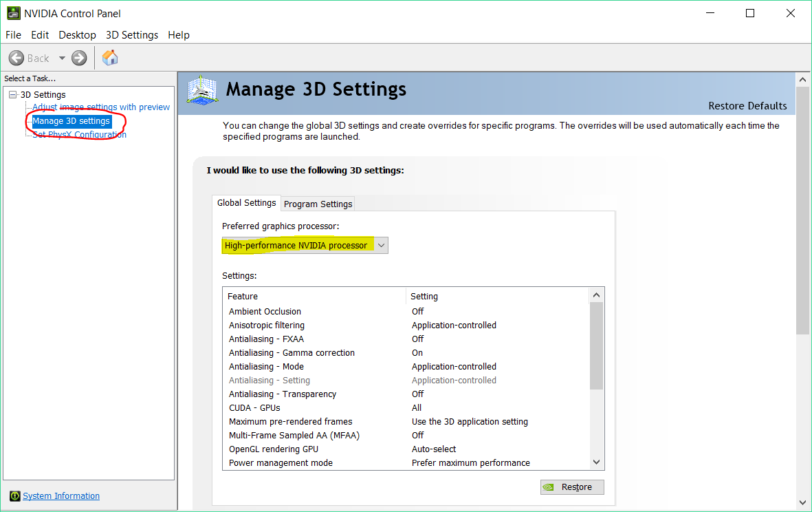Select the Antialiasing - Mode row
Image resolution: width=812 pixels, height=512 pixels.
click(406, 366)
